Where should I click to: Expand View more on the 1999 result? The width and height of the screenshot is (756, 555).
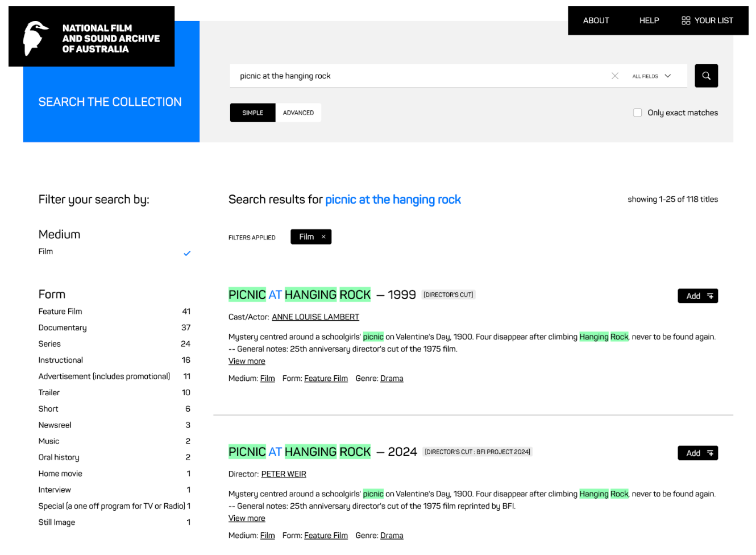[247, 361]
